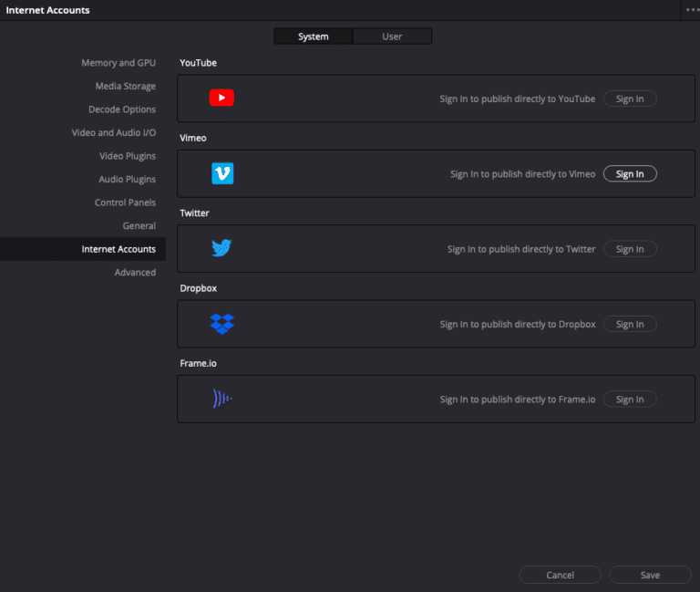
Task: Switch to the User tab
Action: tap(392, 36)
